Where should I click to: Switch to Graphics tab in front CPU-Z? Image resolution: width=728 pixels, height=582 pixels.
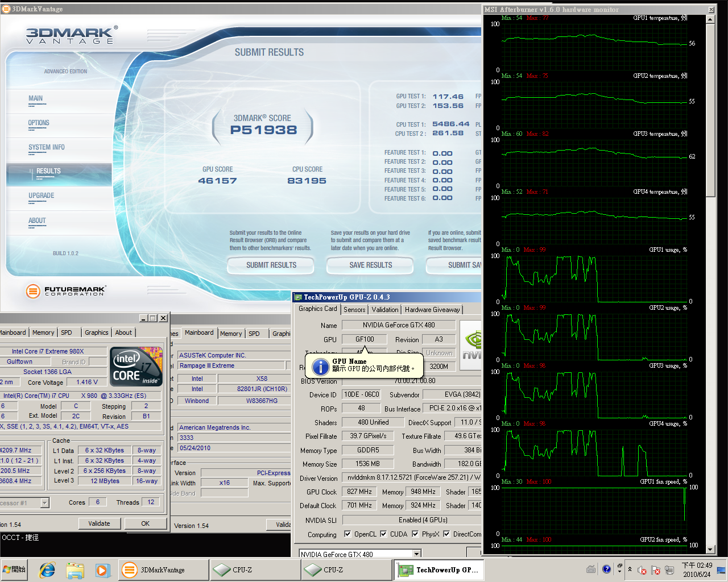[x=96, y=332]
